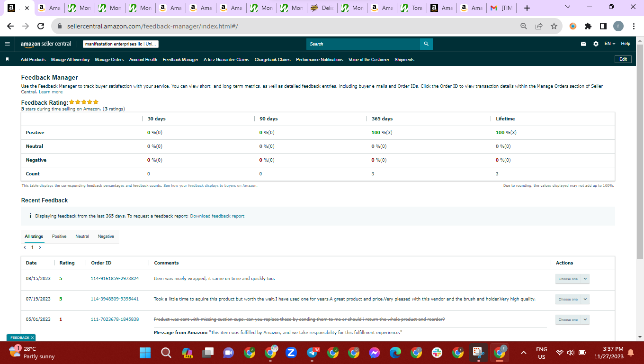Open the Choose one dropdown for 08/15/2023
This screenshot has width=644, height=364.
pos(572,279)
